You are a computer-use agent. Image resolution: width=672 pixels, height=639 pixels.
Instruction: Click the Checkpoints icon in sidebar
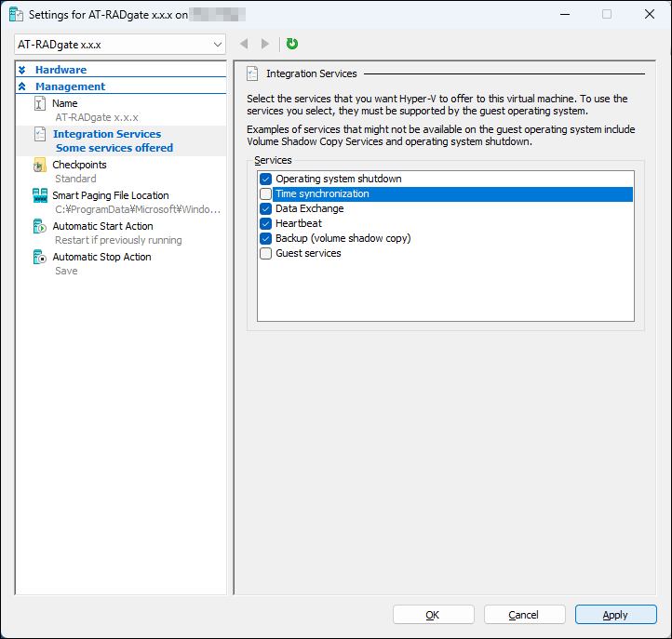(x=40, y=166)
